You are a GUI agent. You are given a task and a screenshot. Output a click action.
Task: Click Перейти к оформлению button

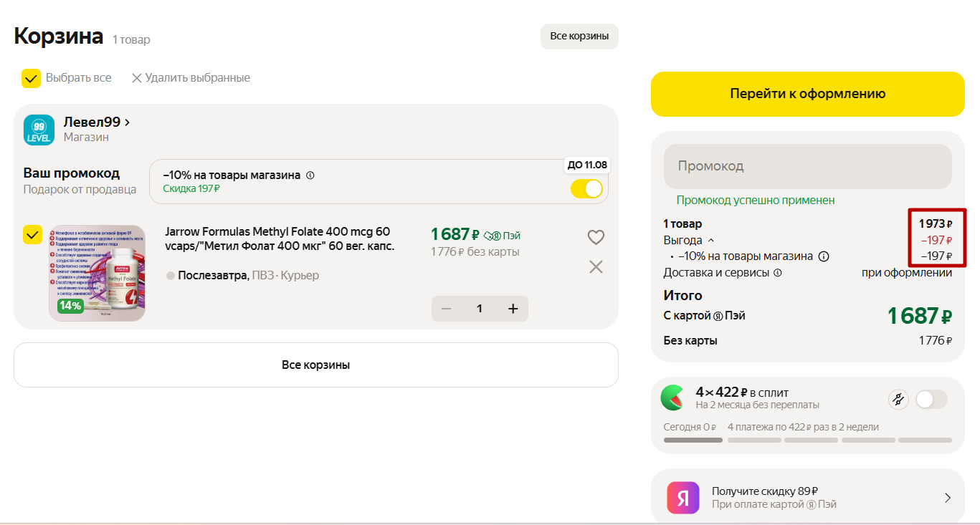tap(807, 94)
